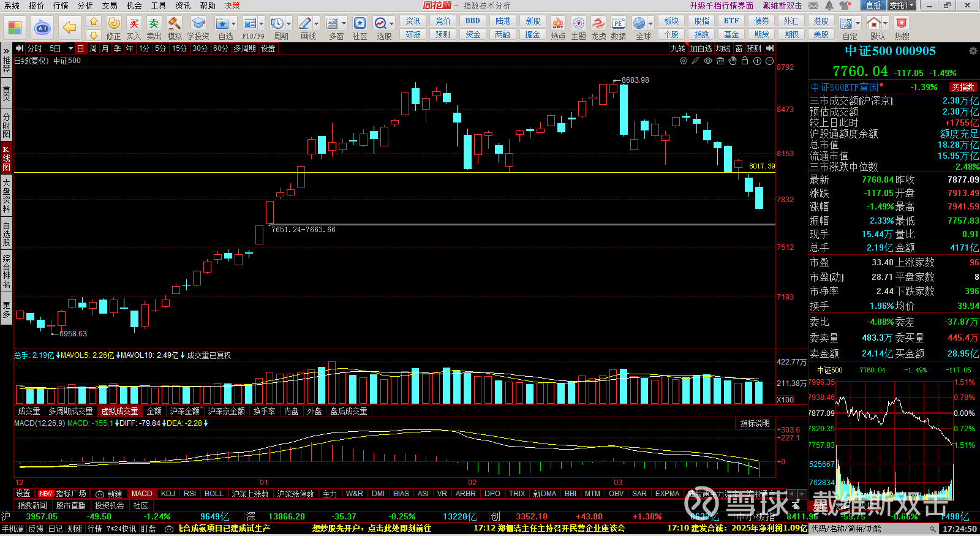Open the notification bell icon

point(829,6)
